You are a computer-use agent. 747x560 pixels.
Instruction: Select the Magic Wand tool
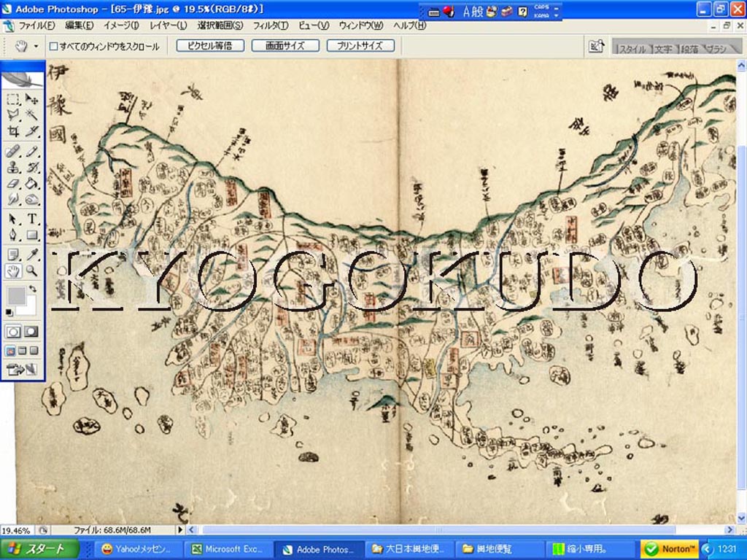click(31, 114)
